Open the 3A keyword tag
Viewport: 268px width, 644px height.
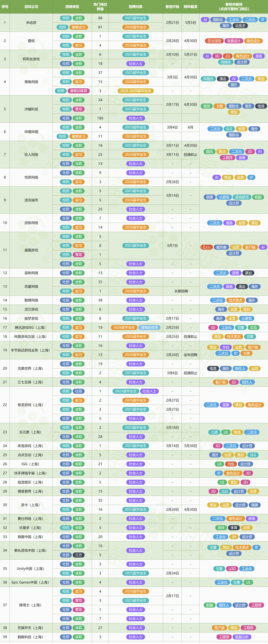234,536
